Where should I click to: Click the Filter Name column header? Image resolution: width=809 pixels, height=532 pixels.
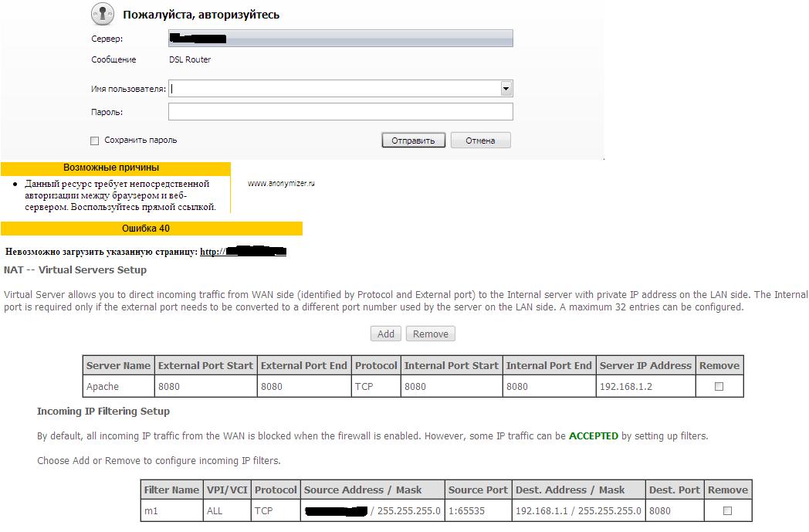coord(171,490)
